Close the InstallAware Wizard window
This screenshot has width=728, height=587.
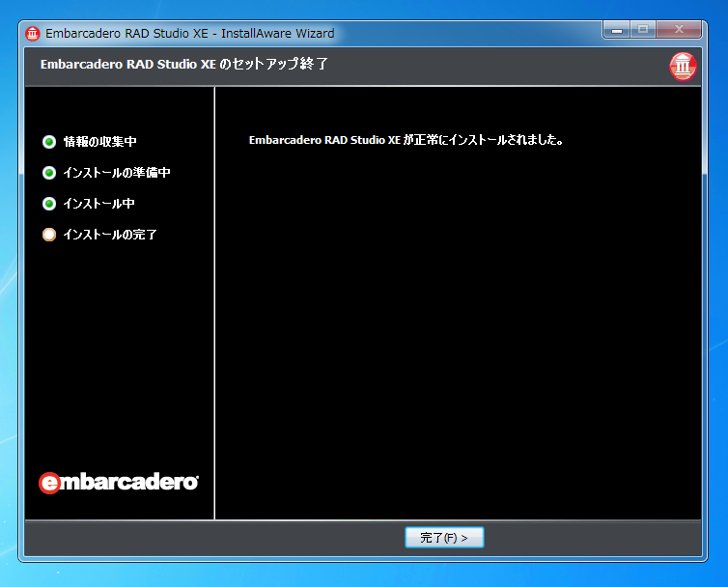pos(679,30)
